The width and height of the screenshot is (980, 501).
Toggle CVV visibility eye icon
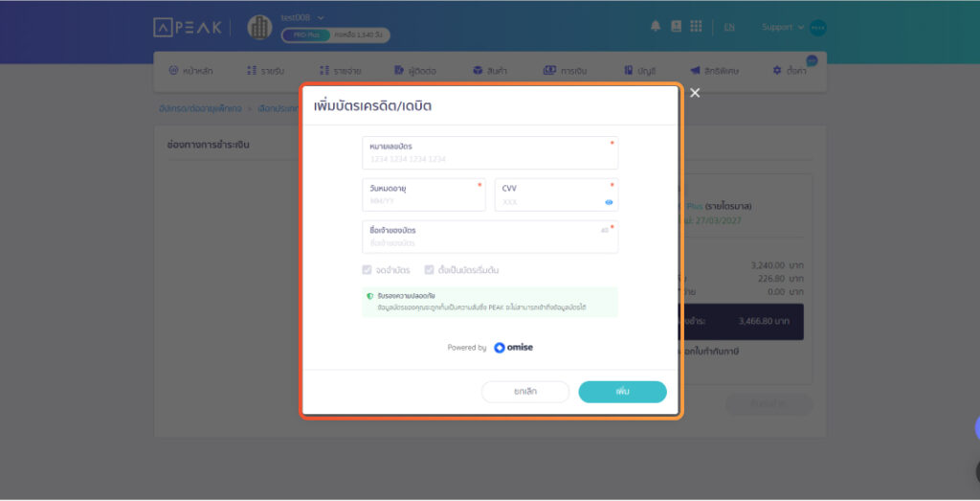(609, 202)
